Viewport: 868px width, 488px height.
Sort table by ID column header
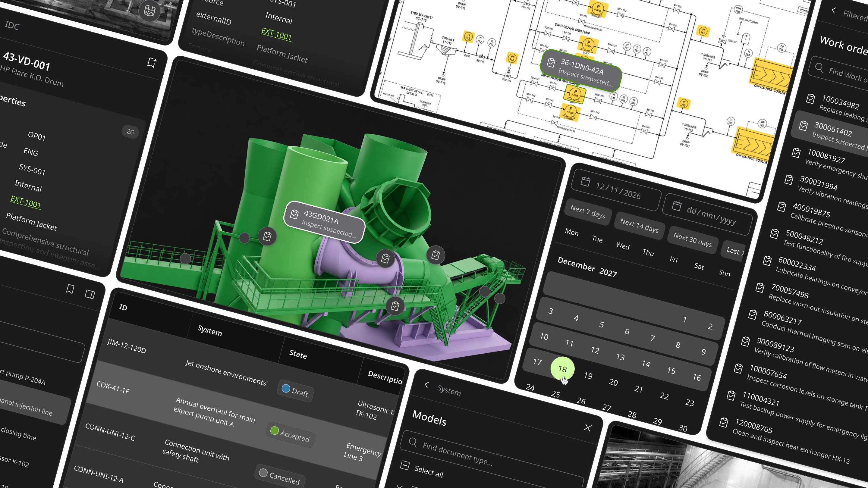(x=123, y=307)
